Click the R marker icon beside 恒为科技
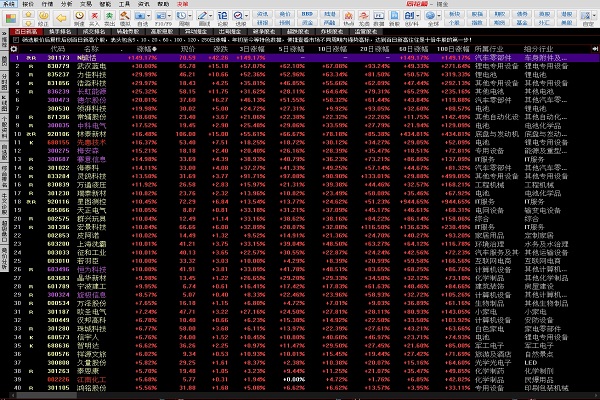600x400 pixels. (31, 268)
